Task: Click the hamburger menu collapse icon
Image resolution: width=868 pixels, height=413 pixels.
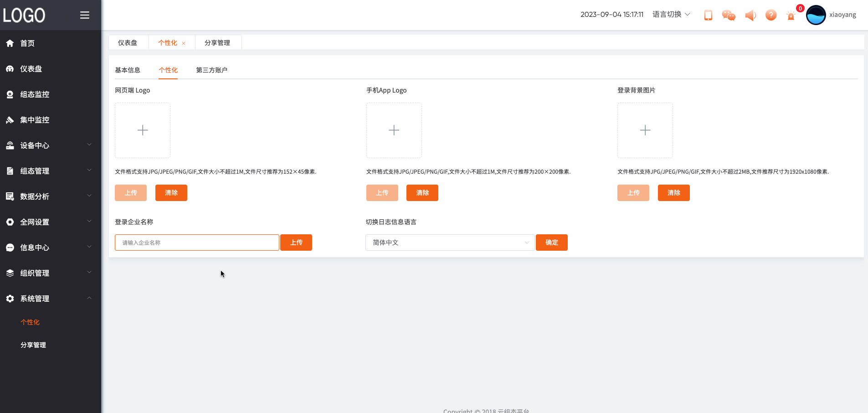Action: click(x=85, y=15)
